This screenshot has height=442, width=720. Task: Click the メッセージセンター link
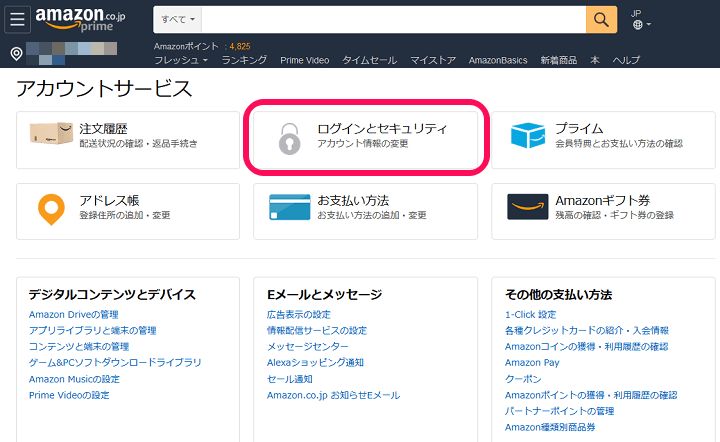(x=308, y=347)
